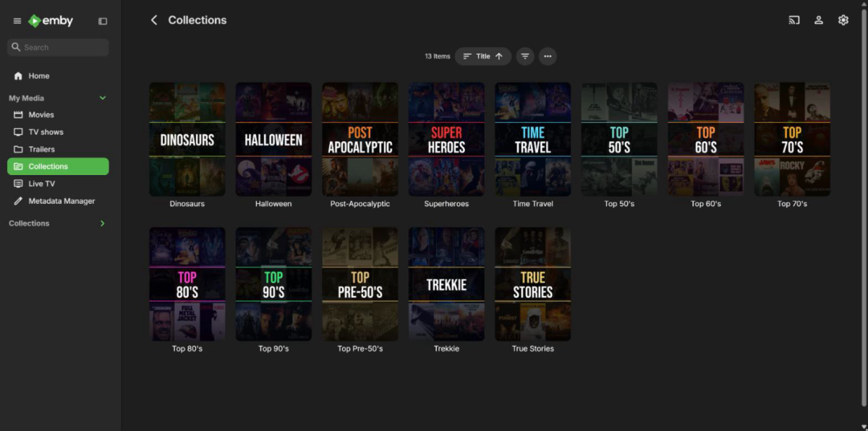
Task: Select Collections in My Media
Action: pyautogui.click(x=58, y=166)
